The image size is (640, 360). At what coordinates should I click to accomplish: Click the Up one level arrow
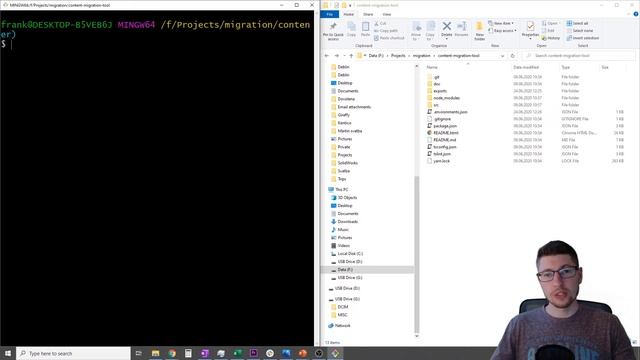pos(351,56)
